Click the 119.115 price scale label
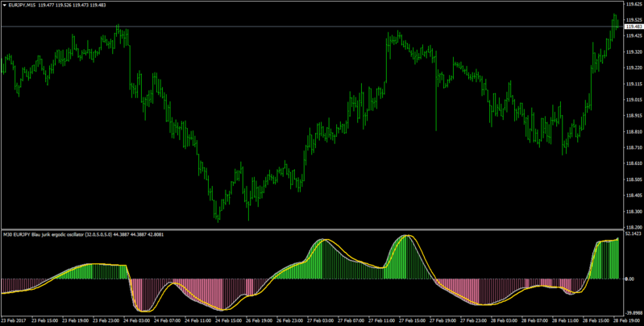Screen dimensions: 644x326 pos(634,84)
